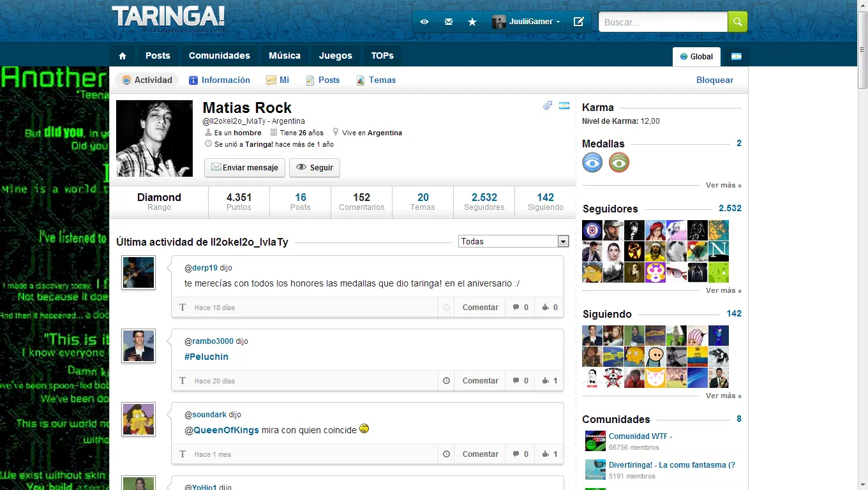Screen dimensions: 868x490
Task: Click the Argentina flag icon on profile
Action: click(x=564, y=105)
